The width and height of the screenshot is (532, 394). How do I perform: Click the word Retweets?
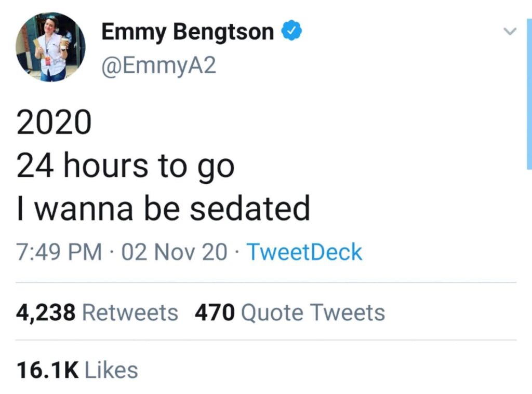click(130, 313)
